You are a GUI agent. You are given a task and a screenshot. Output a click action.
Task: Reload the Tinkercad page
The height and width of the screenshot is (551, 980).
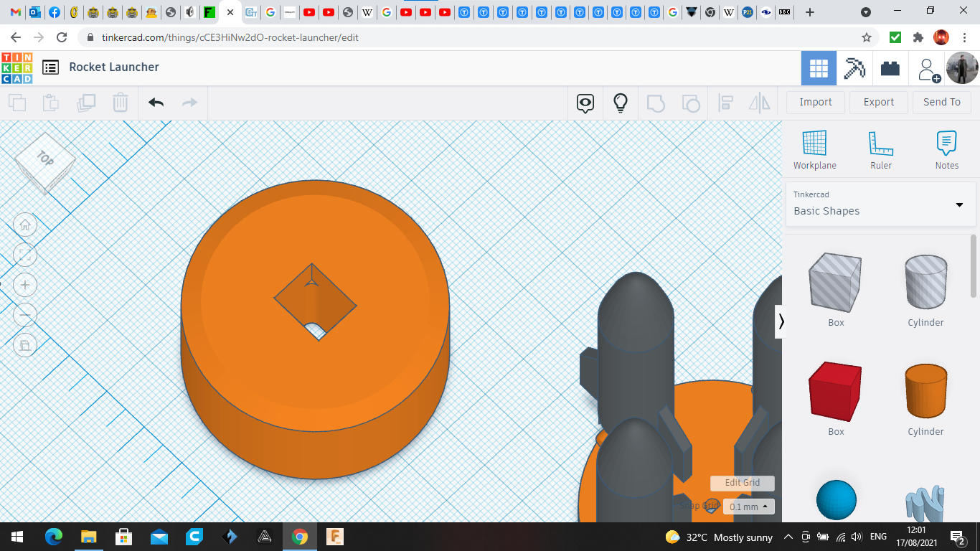point(62,37)
